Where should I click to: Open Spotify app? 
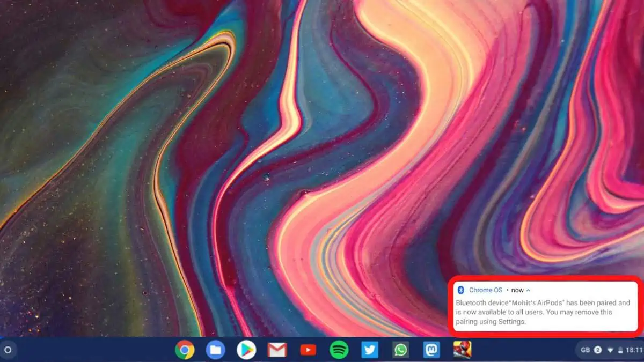click(339, 350)
